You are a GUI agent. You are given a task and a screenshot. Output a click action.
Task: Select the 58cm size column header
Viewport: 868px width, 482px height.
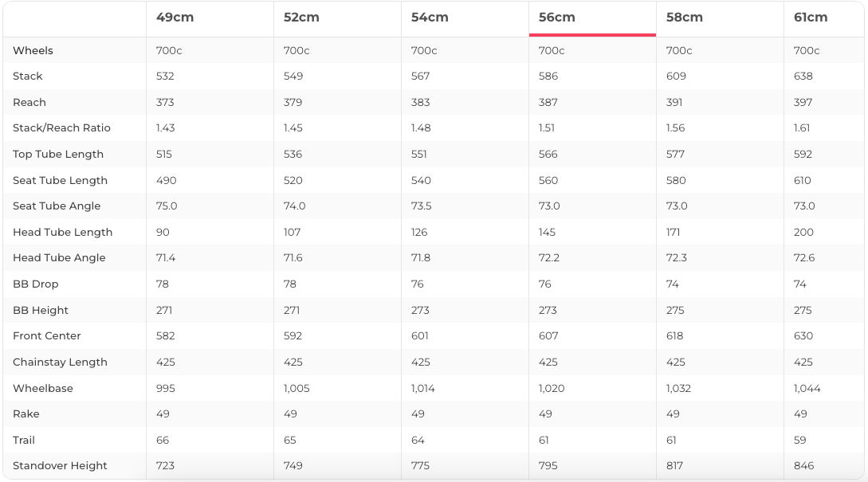pos(685,18)
